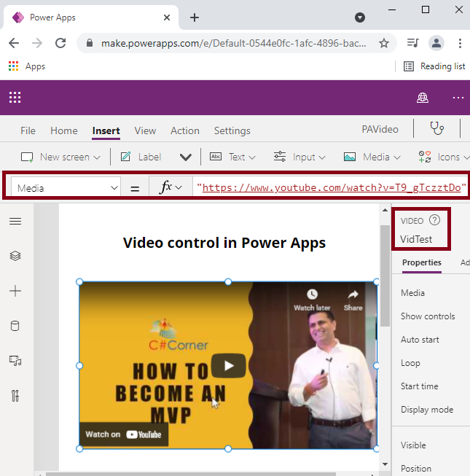The image size is (470, 476).
Task: Open the Settings tab
Action: [x=232, y=130]
